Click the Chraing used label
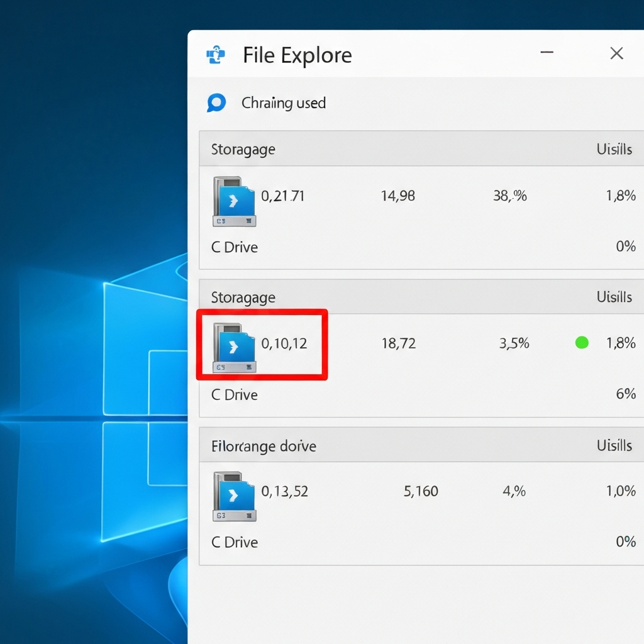644x644 pixels. click(284, 103)
